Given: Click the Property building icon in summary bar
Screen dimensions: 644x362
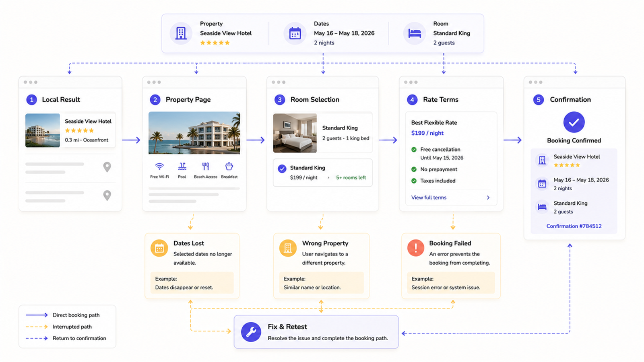Looking at the screenshot, I should [x=181, y=33].
